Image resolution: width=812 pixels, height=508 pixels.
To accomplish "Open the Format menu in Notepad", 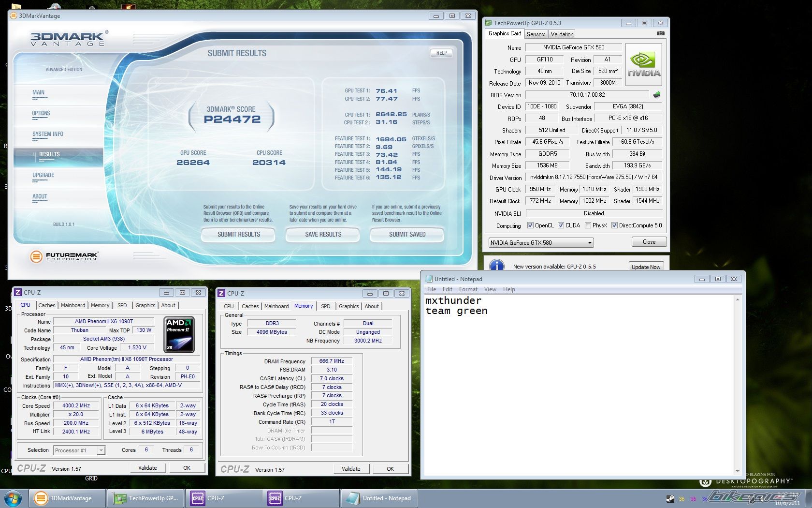I will [x=468, y=289].
